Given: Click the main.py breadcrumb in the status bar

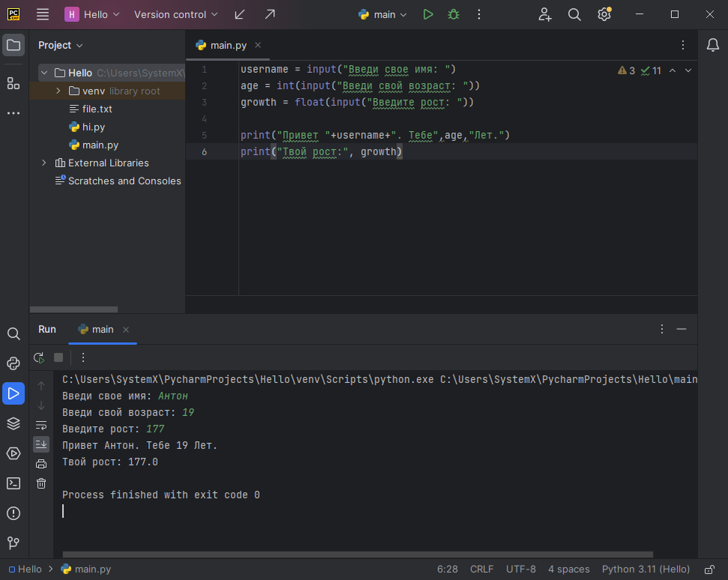Looking at the screenshot, I should coord(86,570).
